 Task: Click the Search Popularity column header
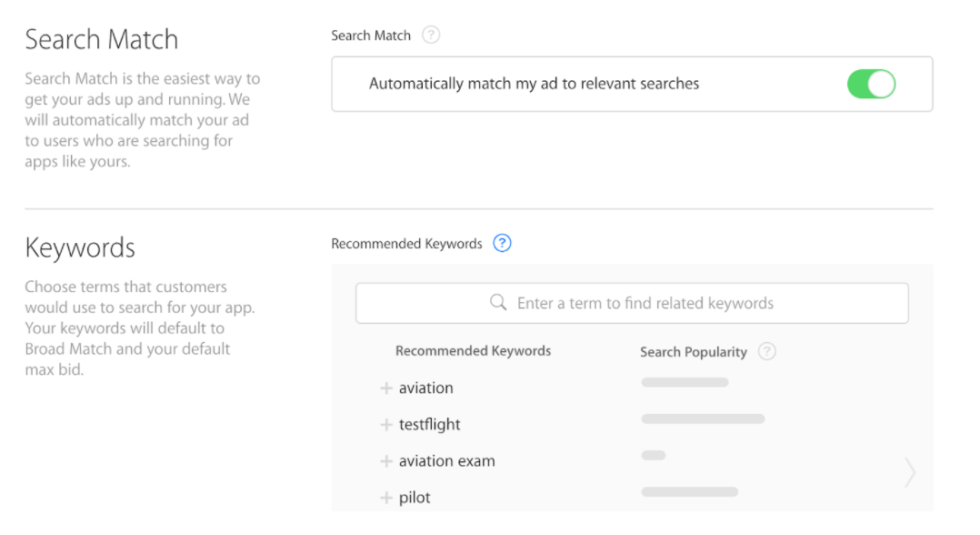point(693,351)
